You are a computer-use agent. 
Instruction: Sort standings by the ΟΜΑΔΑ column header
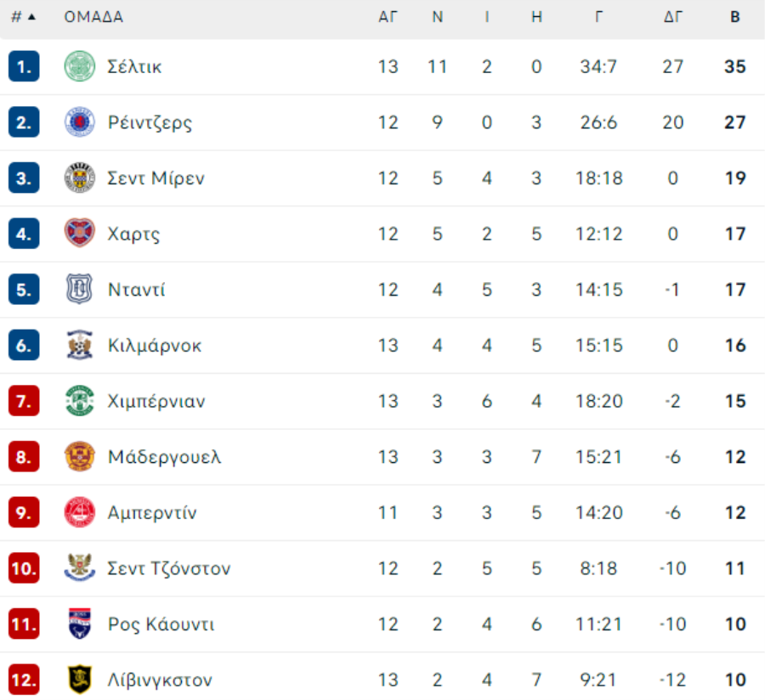pos(93,17)
